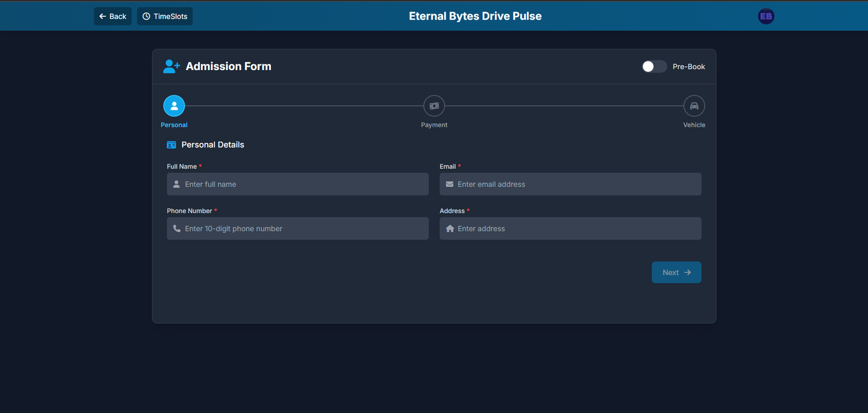Click the person icon in Full Name field
The image size is (868, 413).
coord(176,185)
